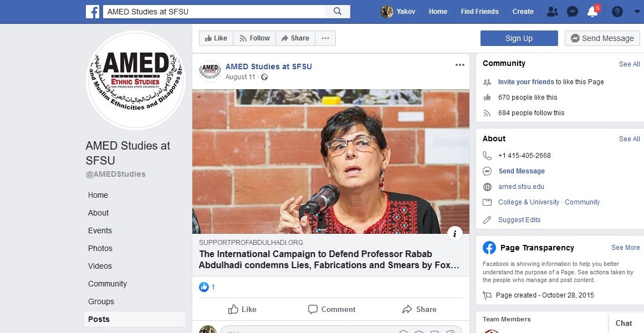Open the Videos tab in the sidebar
The width and height of the screenshot is (644, 333).
[100, 265]
